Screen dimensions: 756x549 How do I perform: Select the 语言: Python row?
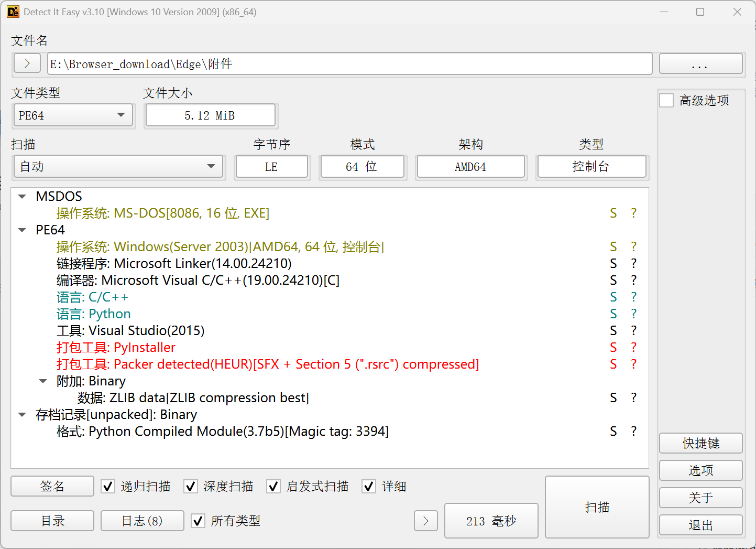point(330,314)
